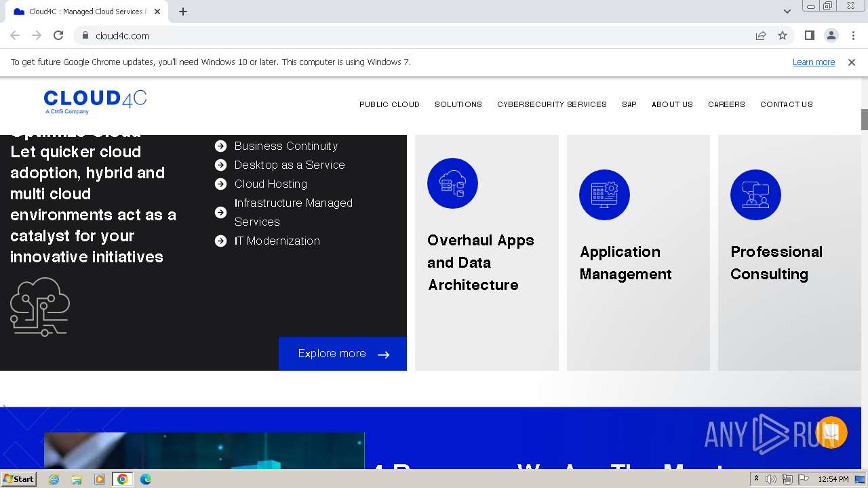Close the Cloud4C tab
Screen dimensions: 868x488
click(157, 12)
